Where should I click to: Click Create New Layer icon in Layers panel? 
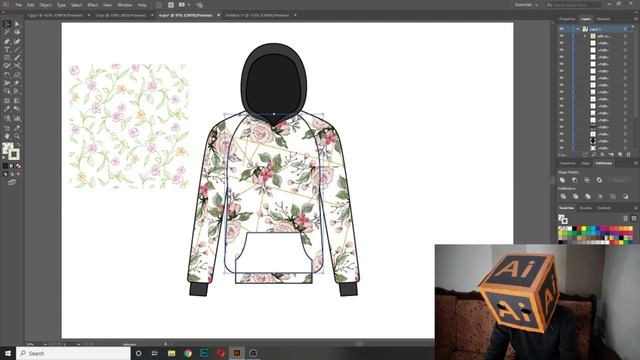tap(620, 155)
